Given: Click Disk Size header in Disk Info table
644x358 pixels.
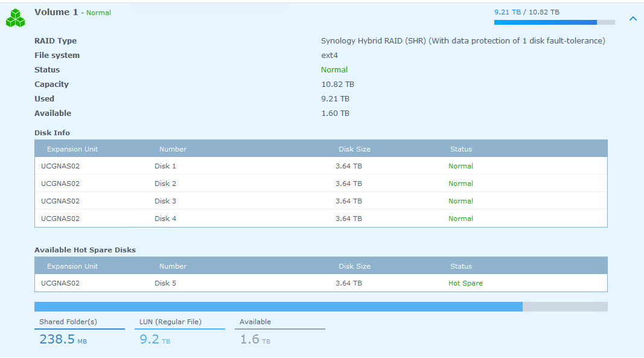Looking at the screenshot, I should point(354,149).
